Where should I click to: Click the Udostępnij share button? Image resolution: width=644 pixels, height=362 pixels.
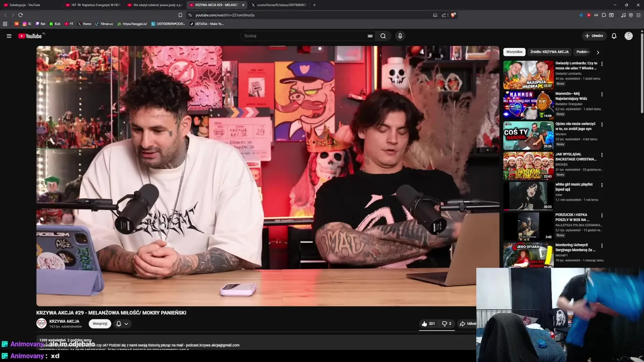[x=467, y=324]
